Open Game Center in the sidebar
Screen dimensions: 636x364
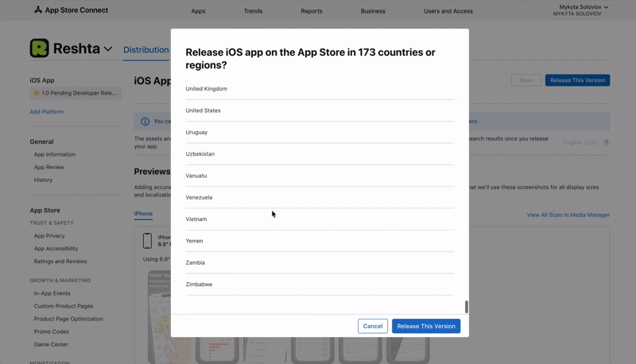pyautogui.click(x=51, y=345)
